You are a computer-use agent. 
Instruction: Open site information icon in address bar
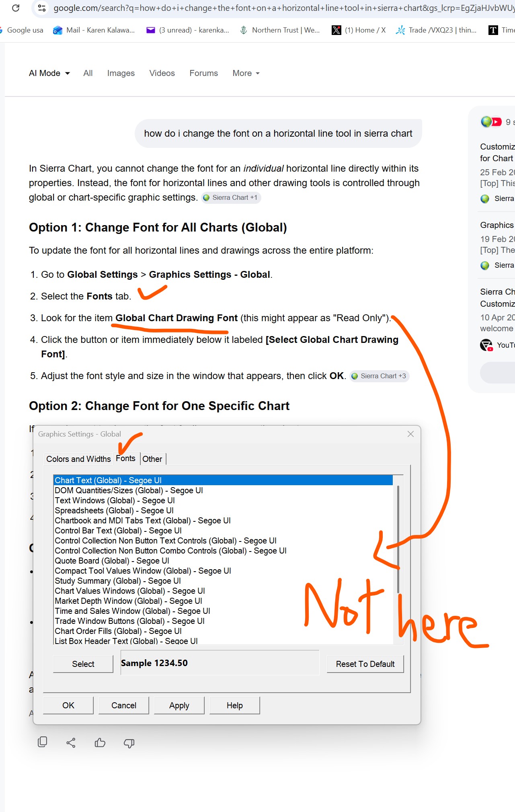click(x=41, y=8)
